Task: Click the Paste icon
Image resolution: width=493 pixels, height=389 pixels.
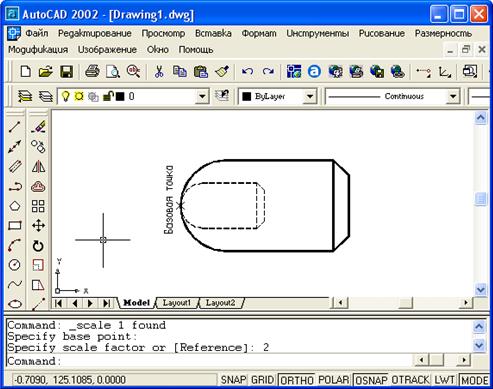Action: coord(201,72)
